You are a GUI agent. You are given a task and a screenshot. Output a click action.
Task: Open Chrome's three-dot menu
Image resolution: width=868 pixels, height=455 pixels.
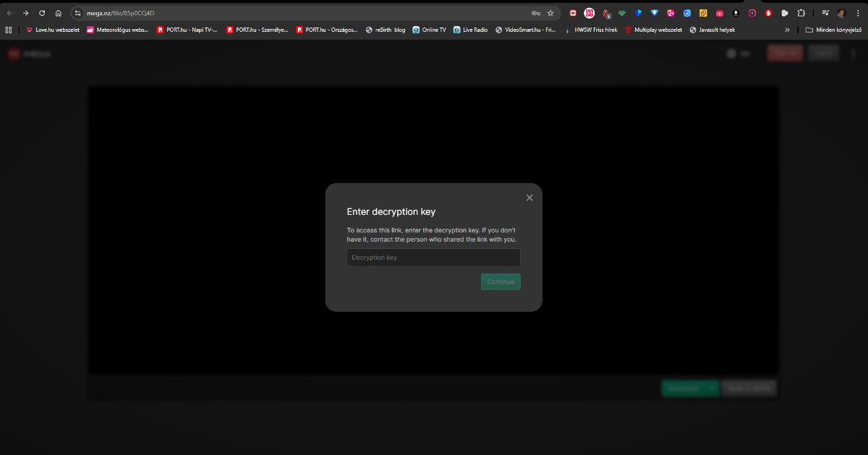tap(858, 13)
